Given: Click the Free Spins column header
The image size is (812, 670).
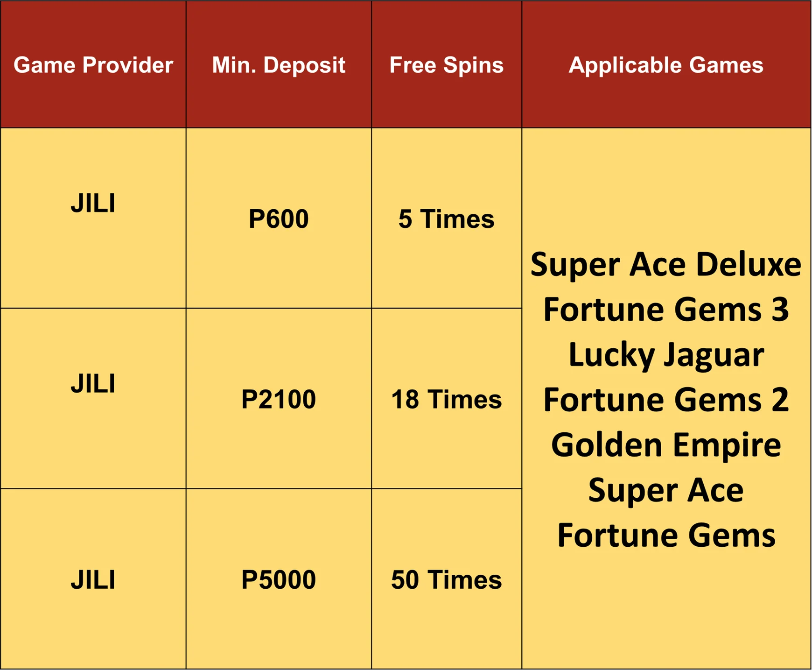Looking at the screenshot, I should point(447,65).
